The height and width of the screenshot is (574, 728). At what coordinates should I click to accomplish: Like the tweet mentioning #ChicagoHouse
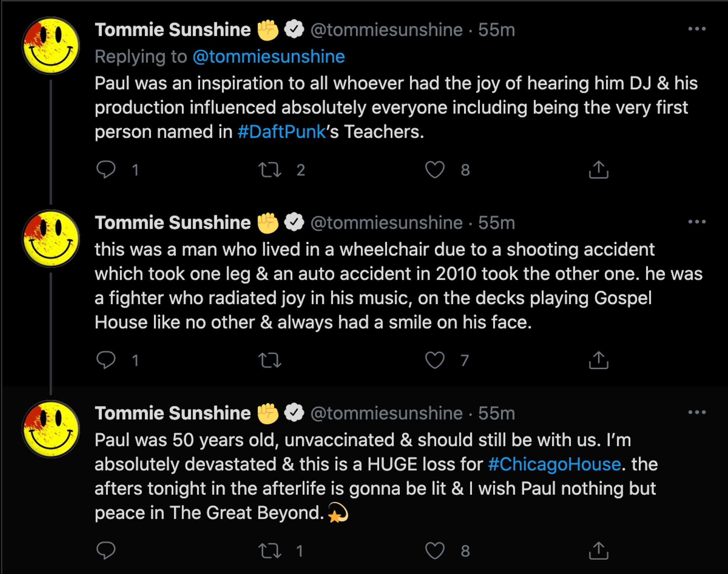(x=435, y=551)
